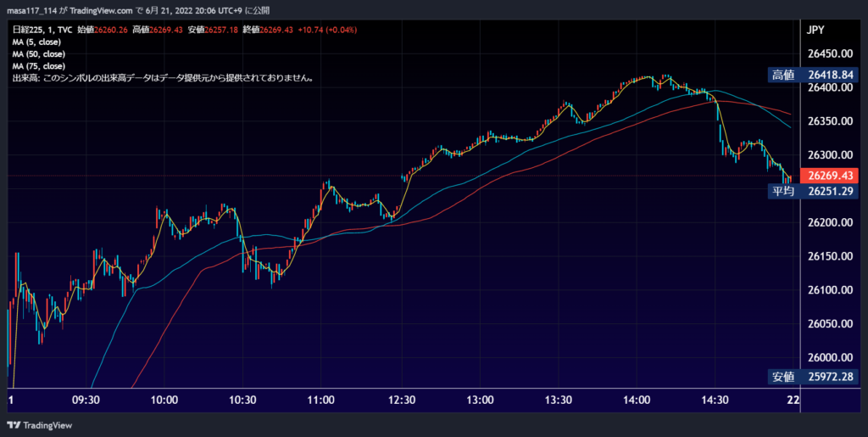Click the 14:00 time axis label
This screenshot has height=437, width=868.
pos(636,401)
